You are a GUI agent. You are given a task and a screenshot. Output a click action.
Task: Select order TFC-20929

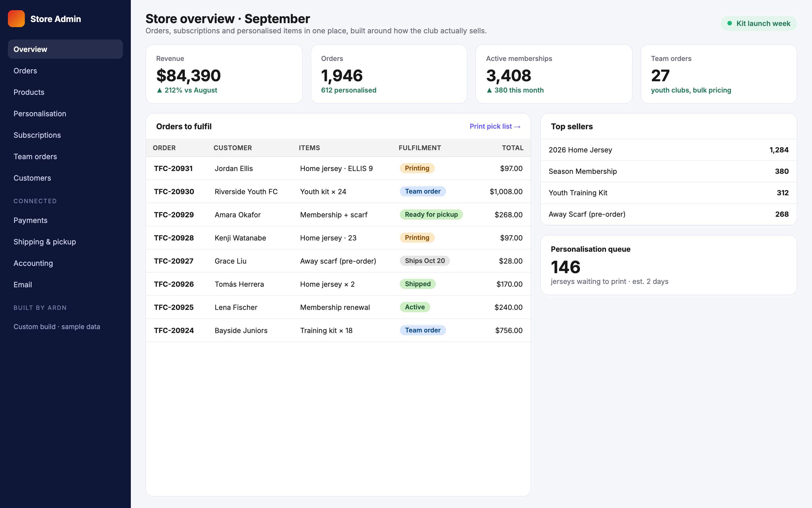point(174,215)
